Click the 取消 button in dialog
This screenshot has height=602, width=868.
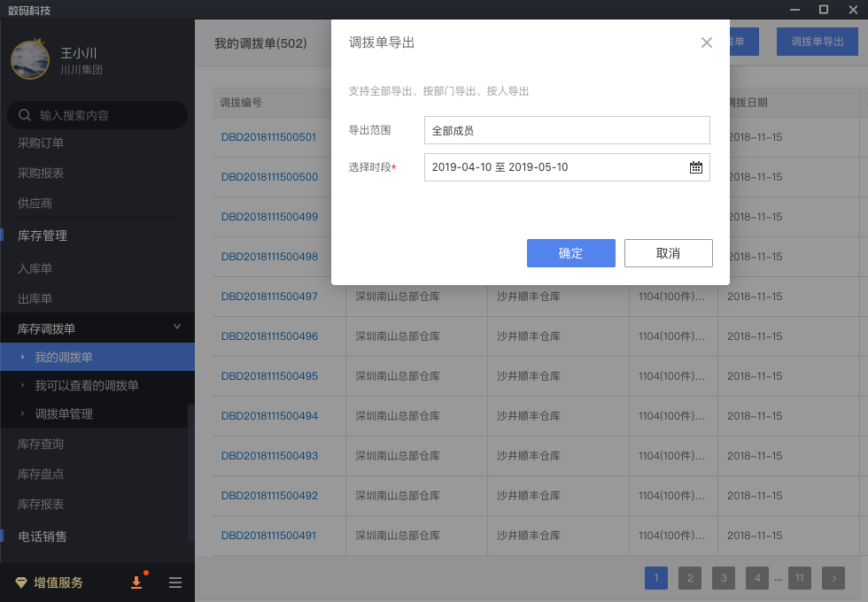668,253
